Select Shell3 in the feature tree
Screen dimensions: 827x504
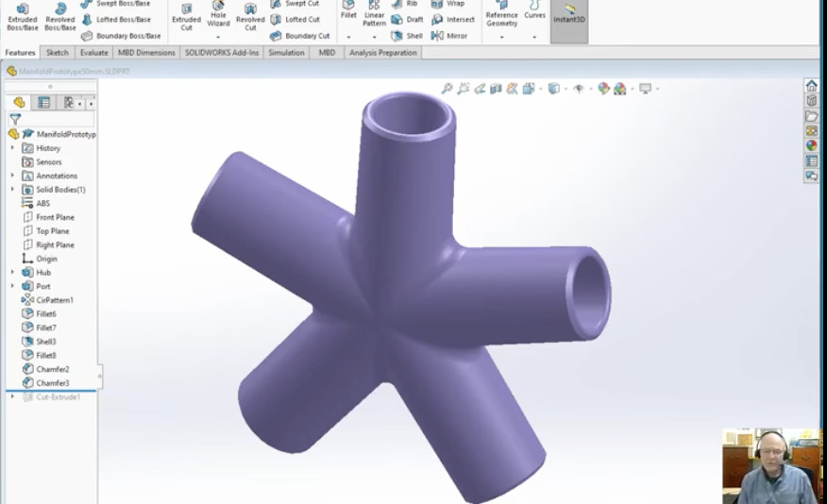pos(45,342)
